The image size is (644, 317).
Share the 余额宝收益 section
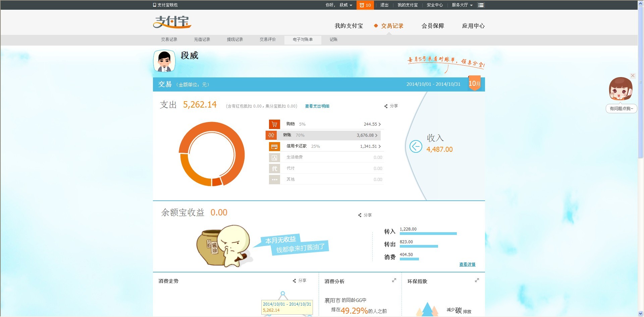coord(365,215)
